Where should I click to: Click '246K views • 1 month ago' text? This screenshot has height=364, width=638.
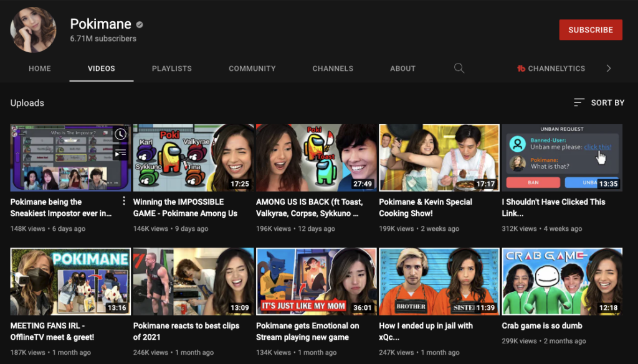pyautogui.click(x=173, y=353)
